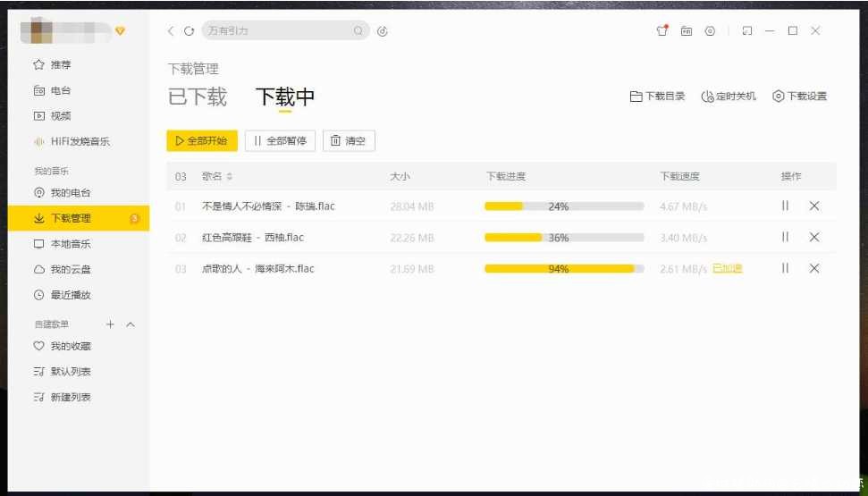
Task: Click the 已加速 link
Action: click(728, 268)
